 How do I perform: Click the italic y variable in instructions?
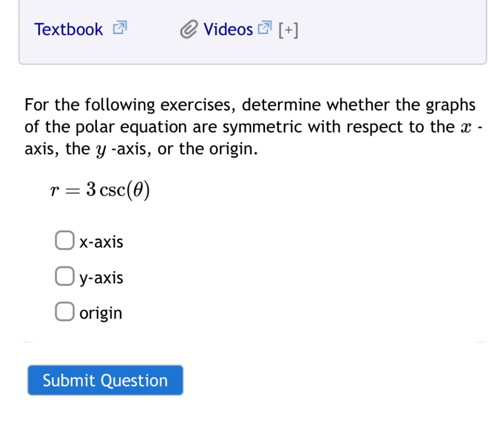(101, 151)
